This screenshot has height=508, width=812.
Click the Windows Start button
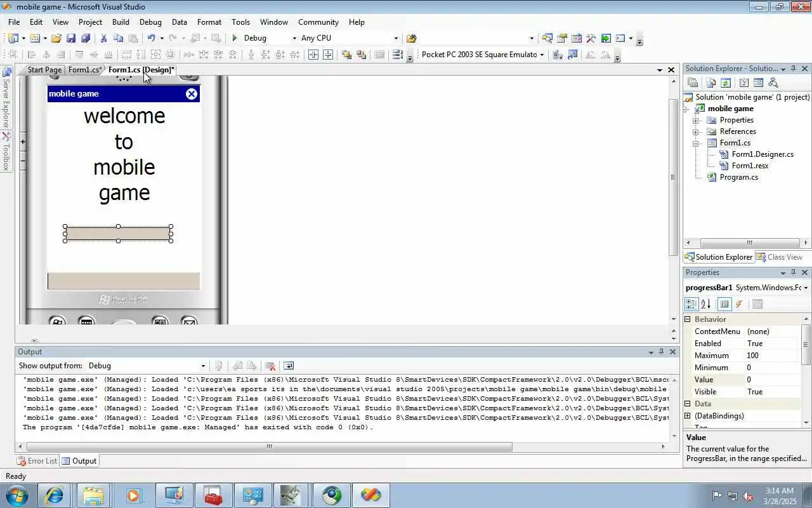[16, 495]
